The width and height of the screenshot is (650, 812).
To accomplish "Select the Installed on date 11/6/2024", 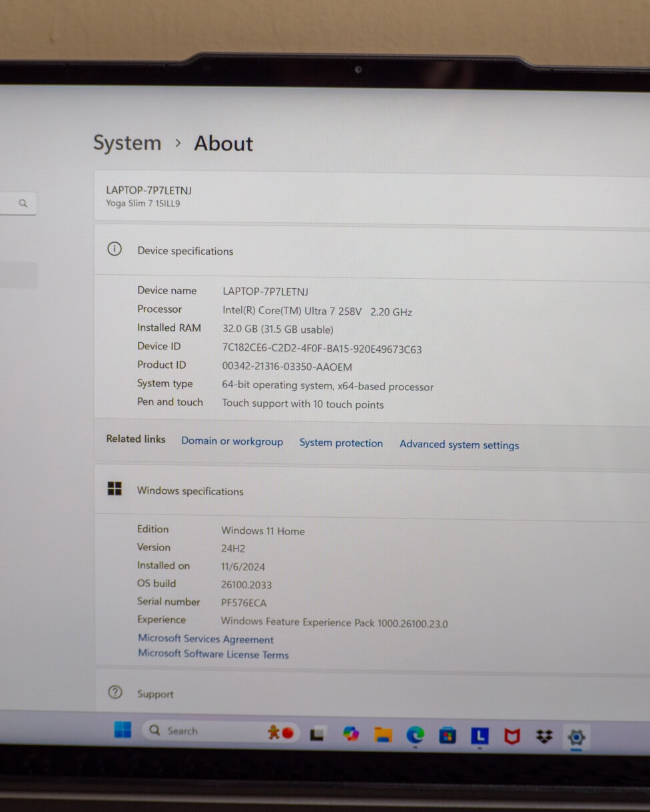I will (243, 567).
